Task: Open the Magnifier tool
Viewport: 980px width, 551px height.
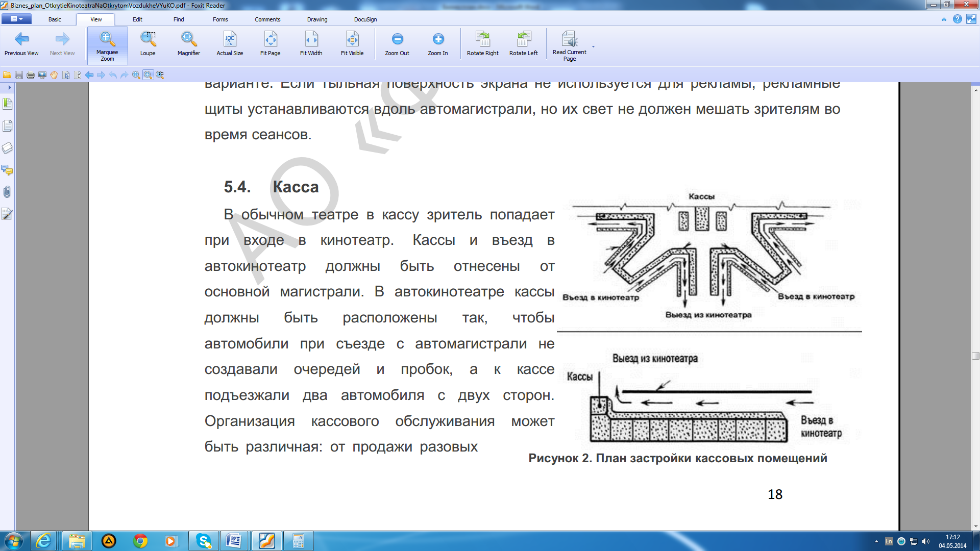Action: (x=189, y=44)
